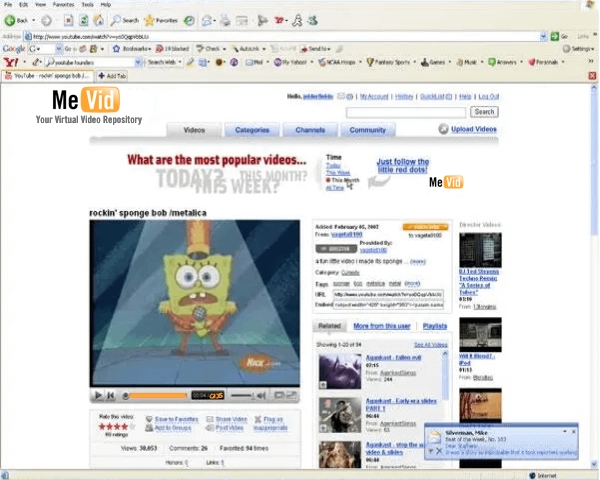The image size is (600, 480).
Task: Click the browser Back button
Action: 16,20
